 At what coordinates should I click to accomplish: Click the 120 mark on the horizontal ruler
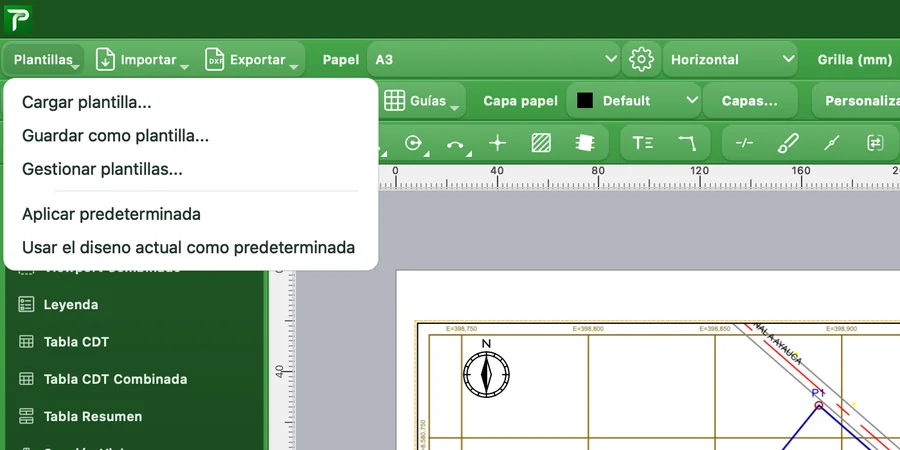pos(699,170)
